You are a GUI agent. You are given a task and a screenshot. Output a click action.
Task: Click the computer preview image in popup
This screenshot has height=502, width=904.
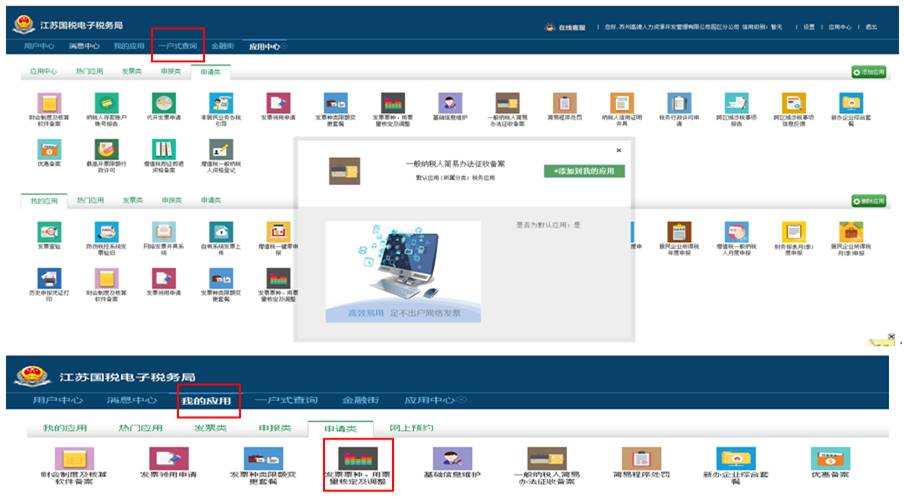(x=403, y=272)
